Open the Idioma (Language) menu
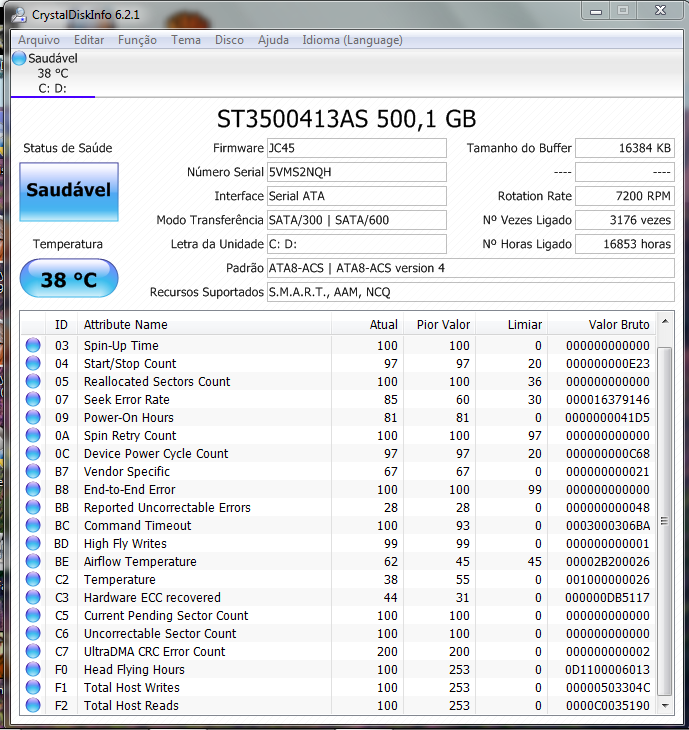The image size is (689, 730). (x=352, y=40)
